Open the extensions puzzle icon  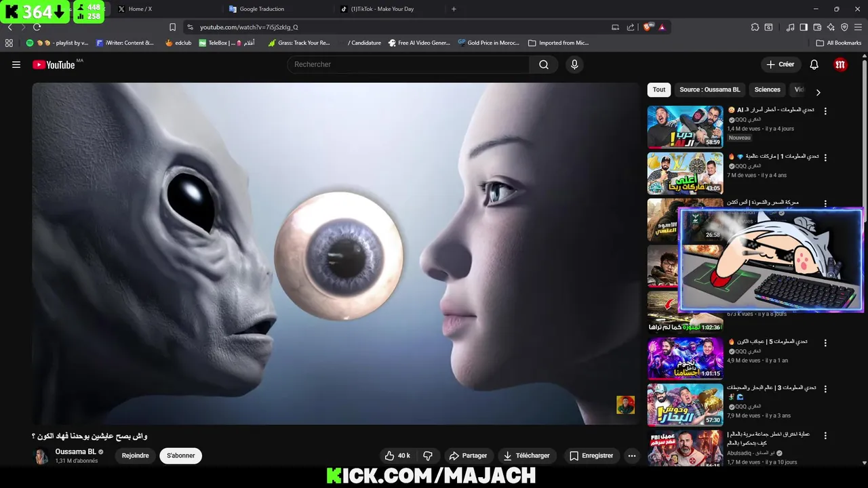pyautogui.click(x=755, y=27)
